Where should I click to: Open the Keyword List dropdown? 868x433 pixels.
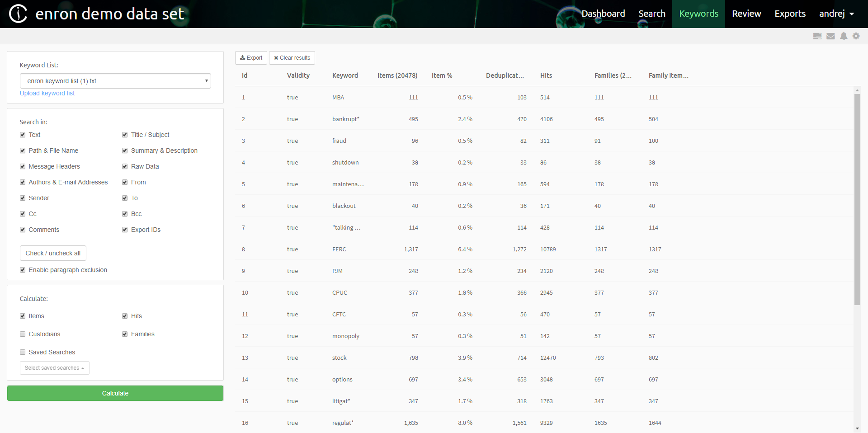115,81
